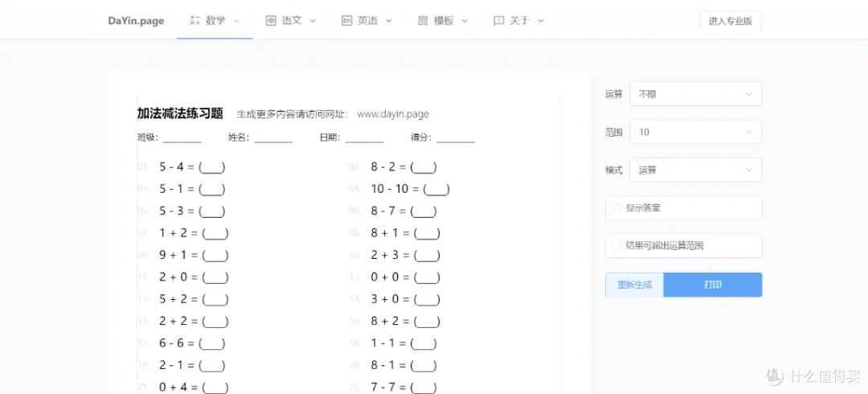Click the about icon beside 关于

coord(499,21)
